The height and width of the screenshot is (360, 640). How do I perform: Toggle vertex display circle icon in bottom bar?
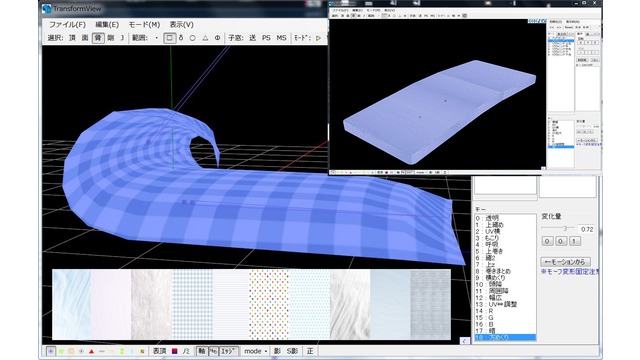click(51, 351)
